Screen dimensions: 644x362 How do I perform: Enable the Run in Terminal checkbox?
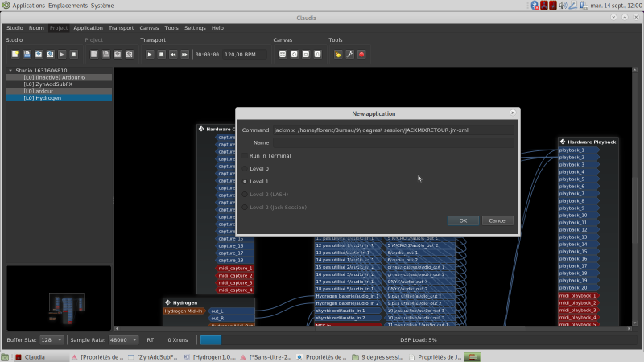point(245,155)
